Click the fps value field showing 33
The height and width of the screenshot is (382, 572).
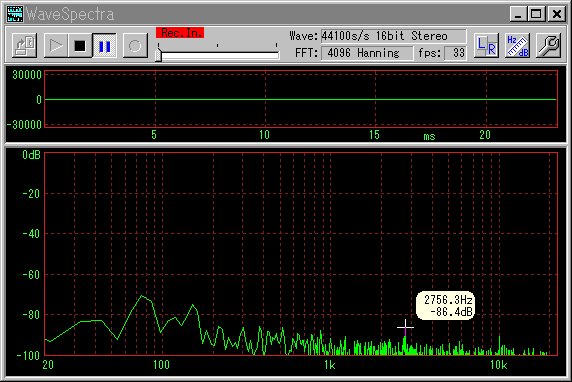point(455,53)
